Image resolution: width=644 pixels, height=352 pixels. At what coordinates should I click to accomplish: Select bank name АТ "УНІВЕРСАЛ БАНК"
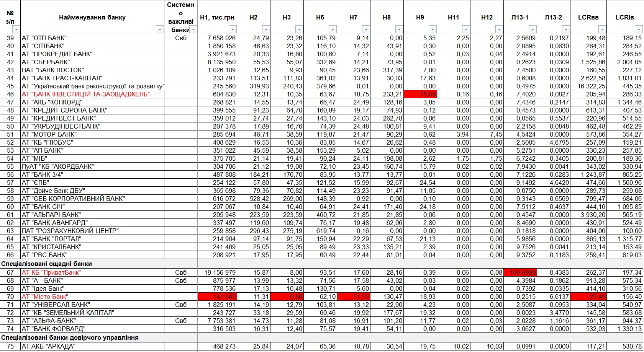(x=56, y=305)
